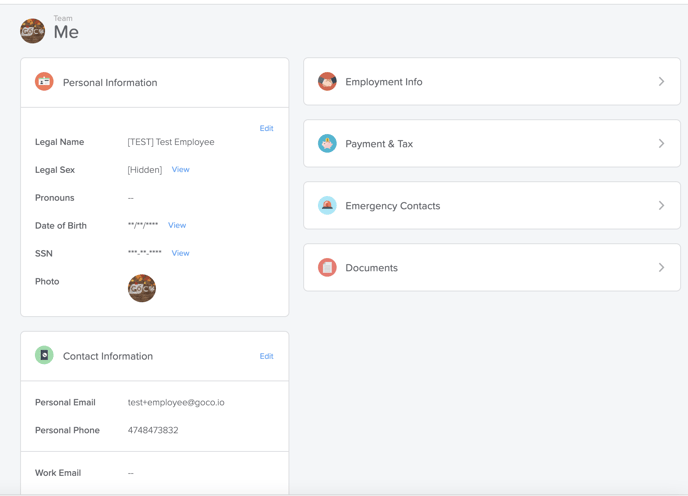Expand Employment Info chevron arrow
688x496 pixels.
coord(661,82)
